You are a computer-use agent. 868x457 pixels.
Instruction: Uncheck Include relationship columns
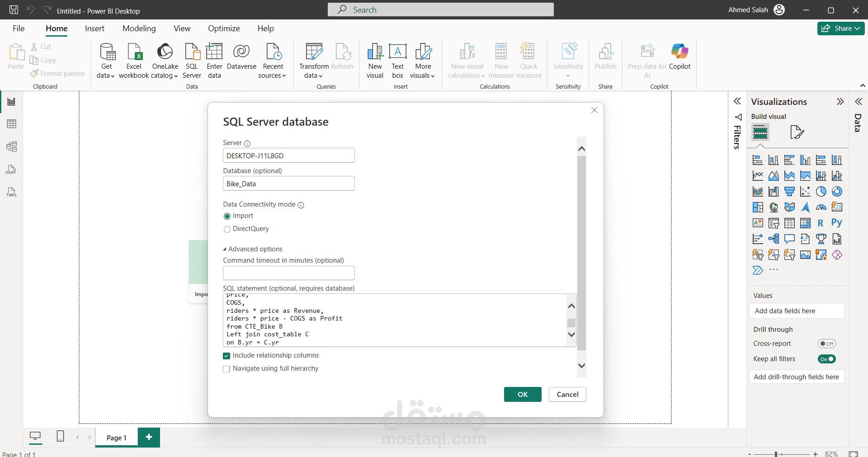(226, 356)
